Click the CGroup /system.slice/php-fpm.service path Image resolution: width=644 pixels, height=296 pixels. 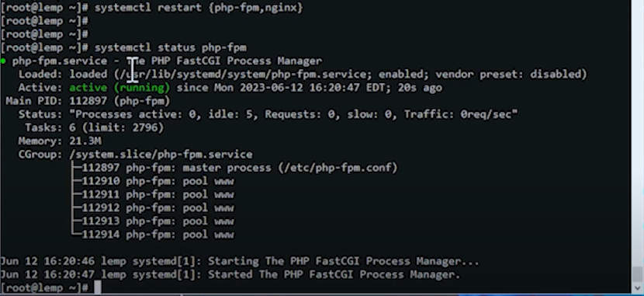(x=161, y=155)
